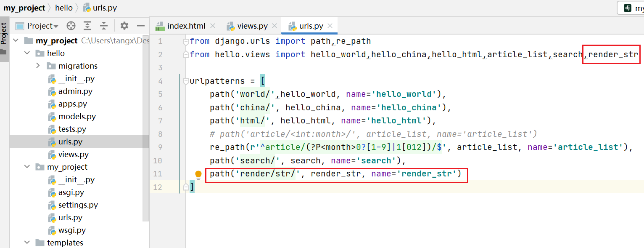The height and width of the screenshot is (248, 644).
Task: Click line number 9 in the gutter
Action: 160,147
